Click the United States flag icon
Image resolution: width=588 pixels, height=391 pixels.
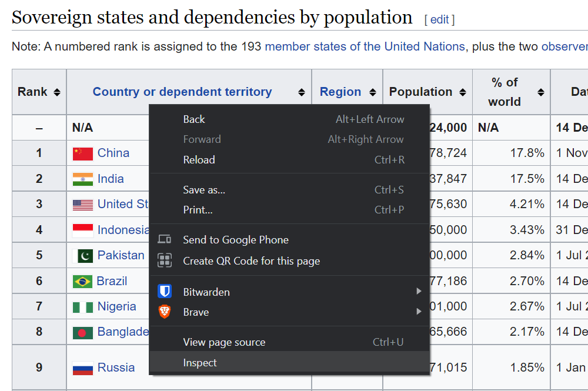[x=82, y=204]
